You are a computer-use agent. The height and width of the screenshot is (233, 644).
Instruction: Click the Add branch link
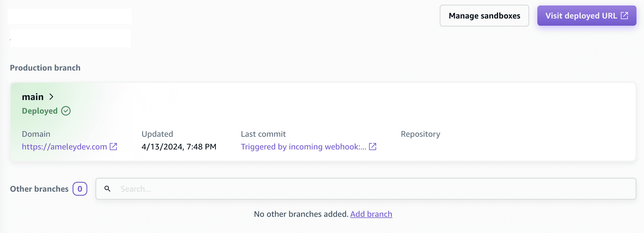click(x=371, y=214)
